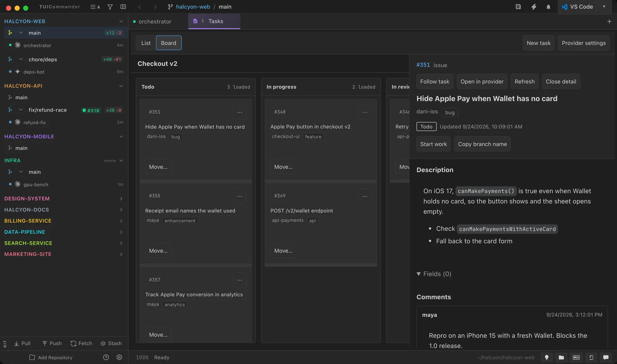The width and height of the screenshot is (617, 364).
Task: Click the outline list icon in status bar
Action: (x=591, y=357)
